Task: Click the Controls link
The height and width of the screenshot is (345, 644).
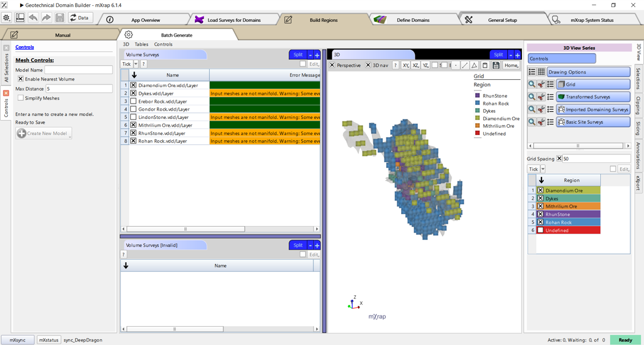Action: click(x=25, y=47)
